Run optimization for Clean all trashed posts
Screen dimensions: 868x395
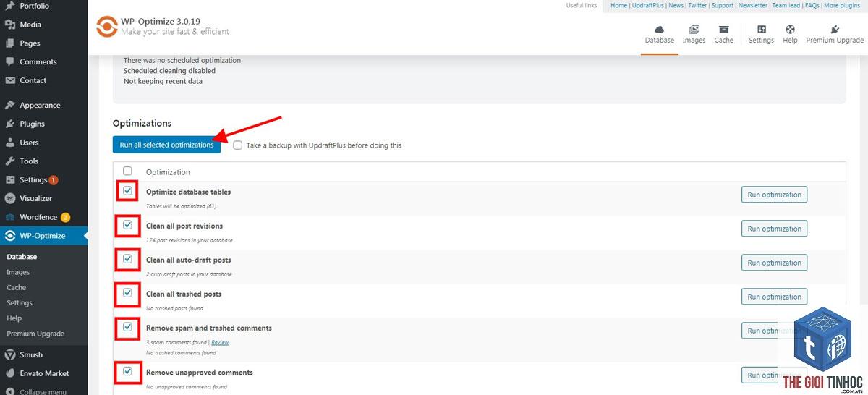coord(774,297)
